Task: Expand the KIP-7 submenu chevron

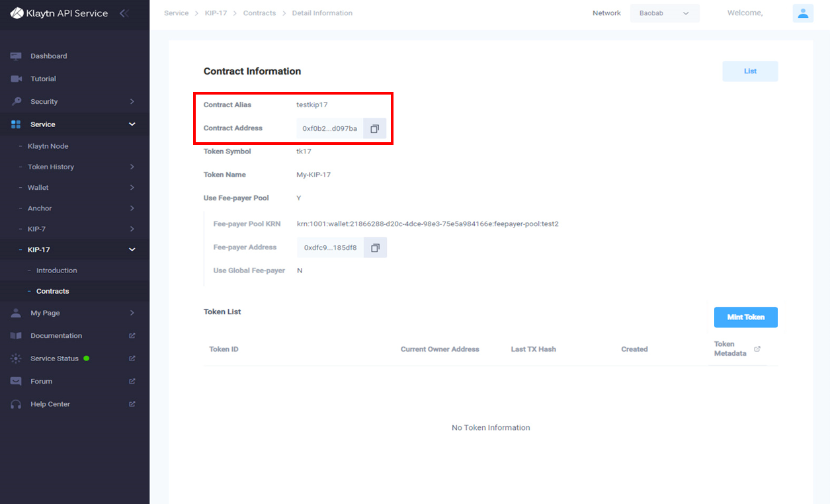Action: pos(132,229)
